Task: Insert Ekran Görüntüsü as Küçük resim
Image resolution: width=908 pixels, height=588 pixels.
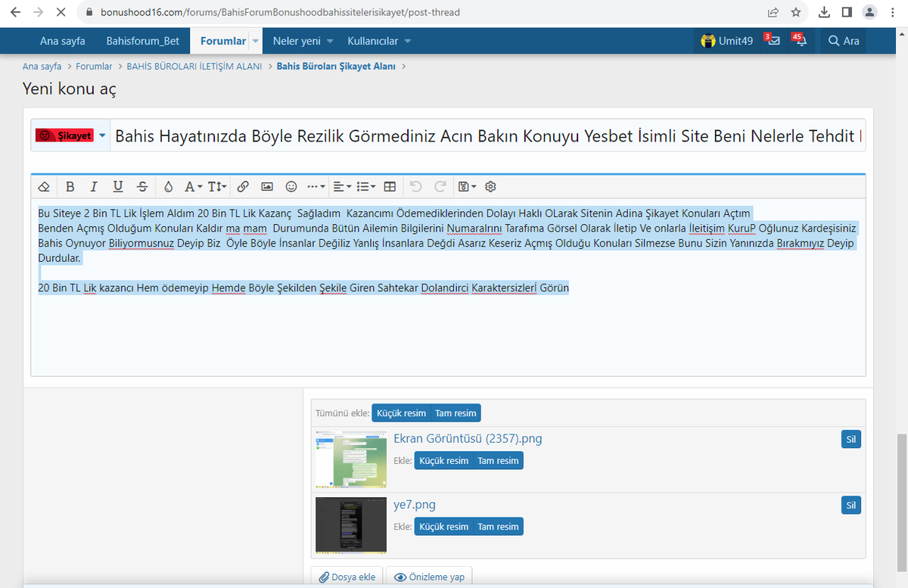Action: (x=443, y=461)
